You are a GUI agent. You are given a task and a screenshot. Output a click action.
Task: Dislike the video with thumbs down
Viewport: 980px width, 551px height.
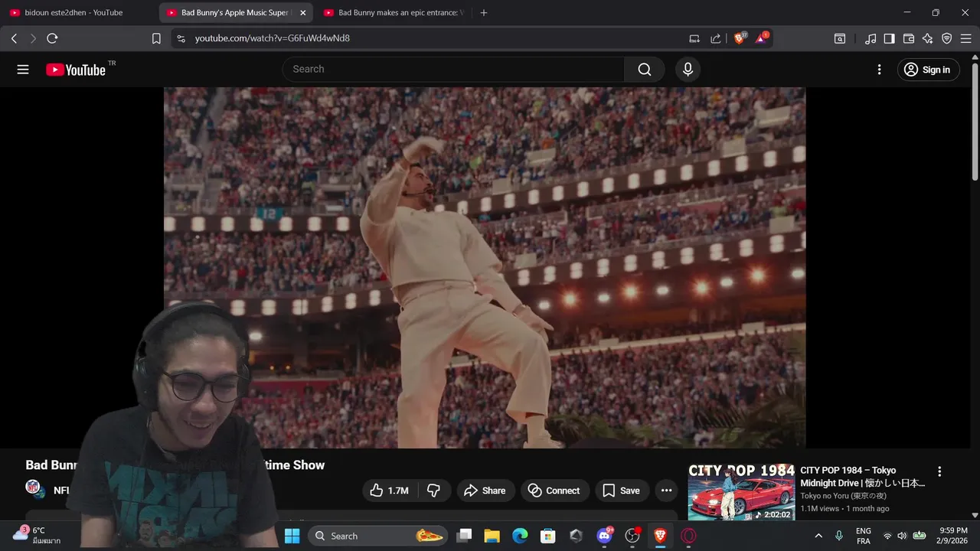[x=433, y=491]
